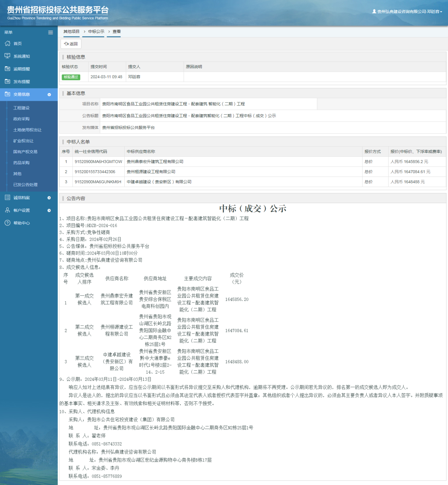Screen dimensions: 448x485
Task: Click submit time 2024-03-11 09:48 cell
Action: 106,77
